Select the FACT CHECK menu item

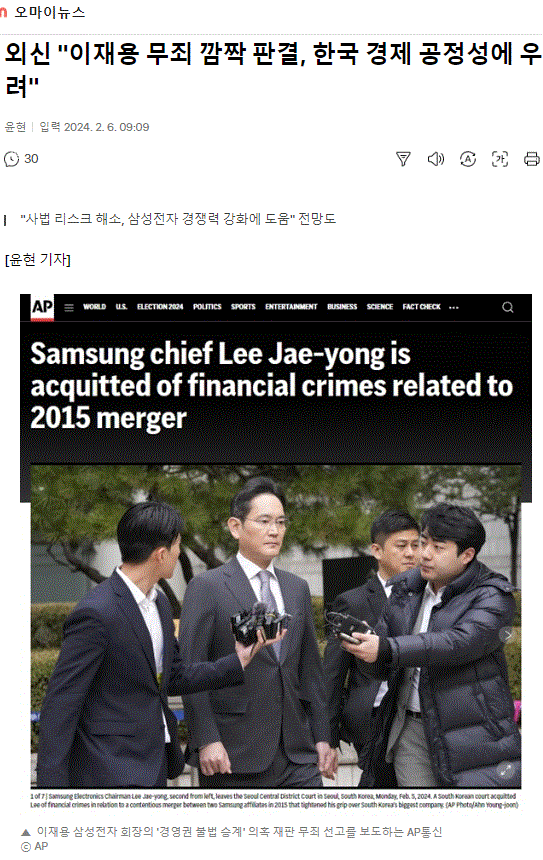[421, 307]
